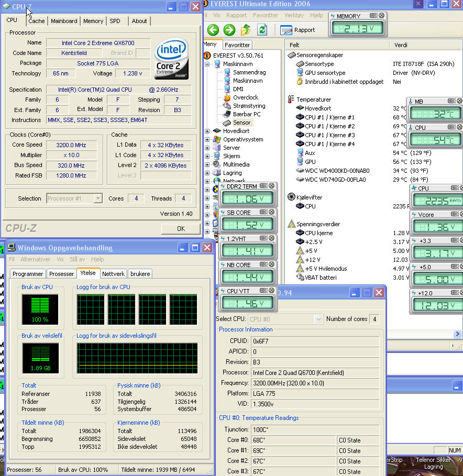Switch to Memory tab in CPU-Z
The width and height of the screenshot is (463, 476).
click(93, 21)
